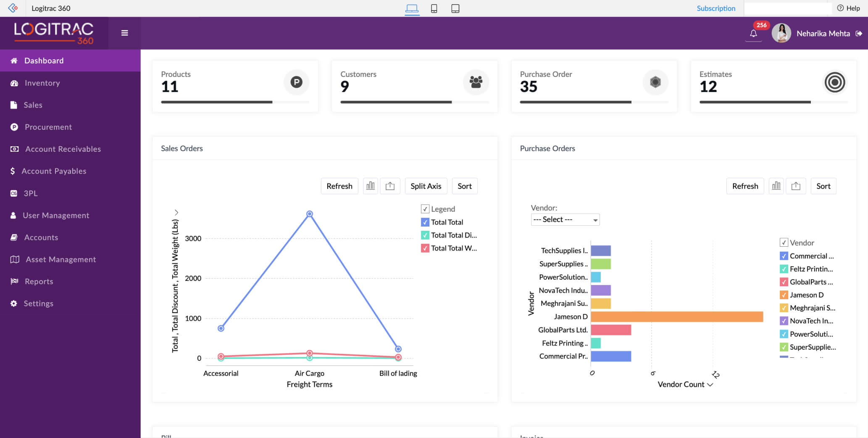Open the Vendor select dropdown

coord(565,219)
